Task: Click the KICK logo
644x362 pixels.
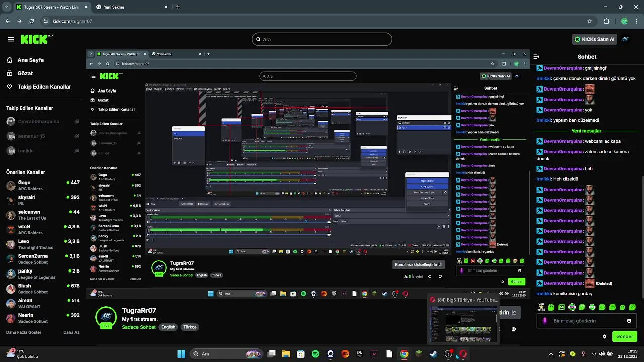Action: [x=36, y=39]
